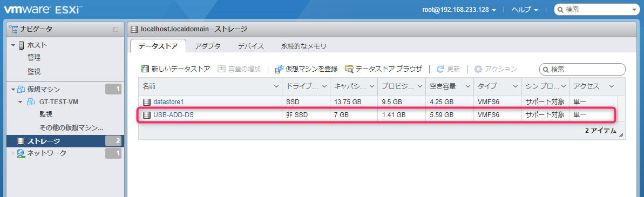Click the storage icon in panel title
Viewport: 644px width, 197px height.
pyautogui.click(x=134, y=30)
